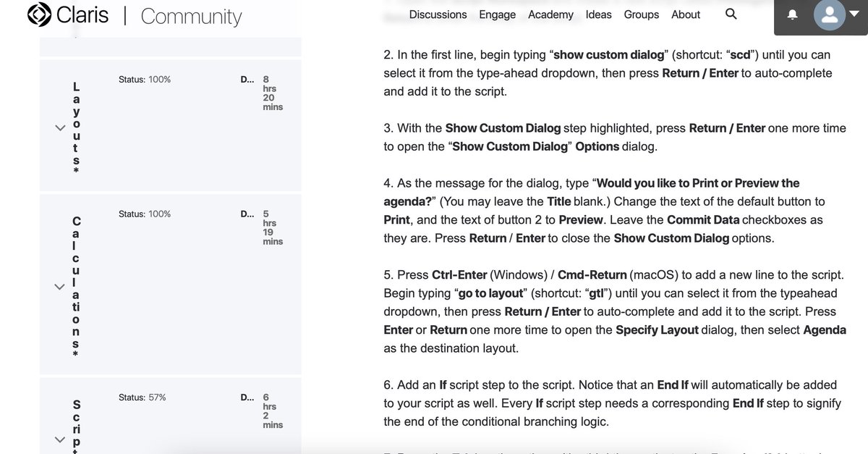
Task: Select the Calculations module title
Action: pyautogui.click(x=76, y=287)
